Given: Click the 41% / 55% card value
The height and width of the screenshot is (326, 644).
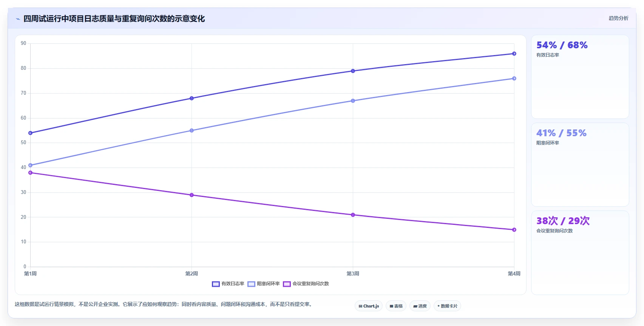Looking at the screenshot, I should 561,133.
